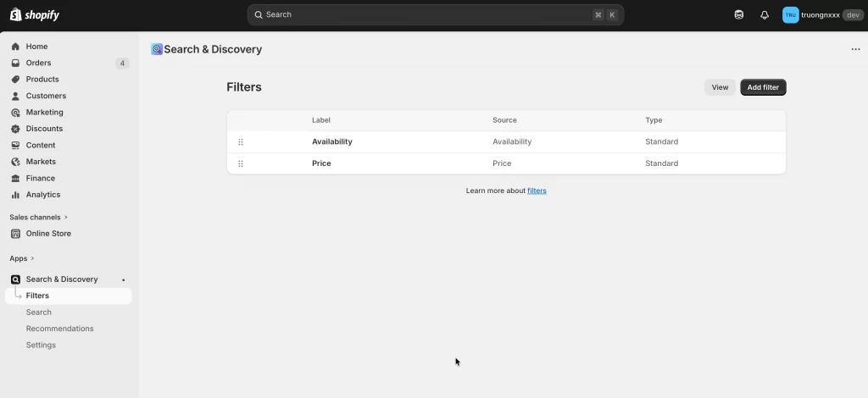Grab the Availability row drag handle
Viewport: 868px width, 398px height.
[x=241, y=142]
